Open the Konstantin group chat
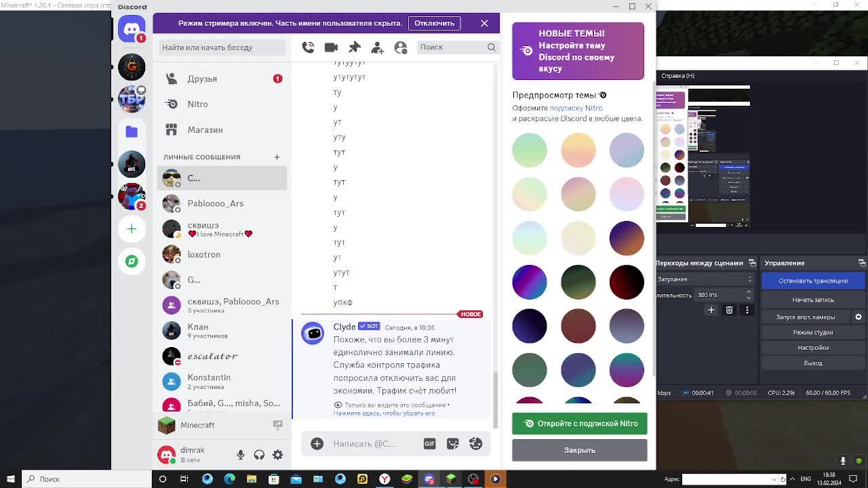The width and height of the screenshot is (868, 488). coord(222,382)
